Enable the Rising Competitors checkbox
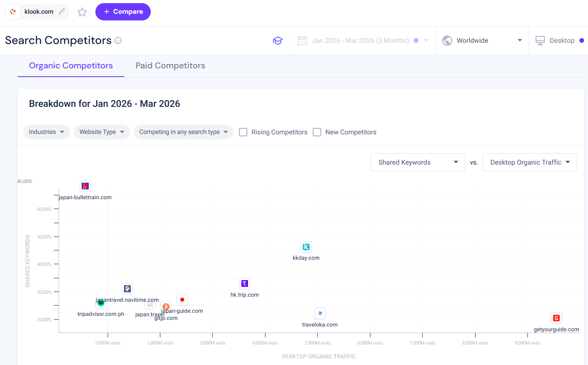Viewport: 588px width, 365px height. [x=243, y=132]
